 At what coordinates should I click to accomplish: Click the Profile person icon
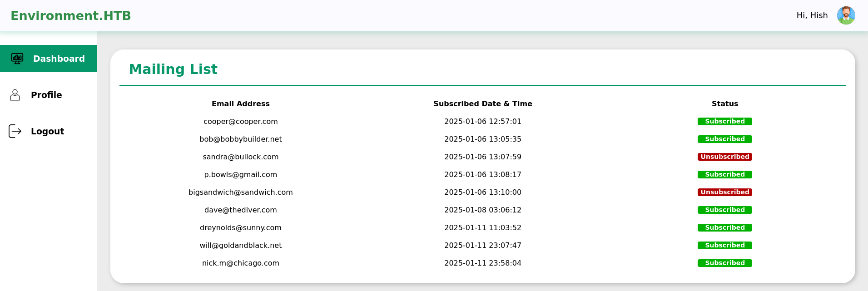coord(15,95)
